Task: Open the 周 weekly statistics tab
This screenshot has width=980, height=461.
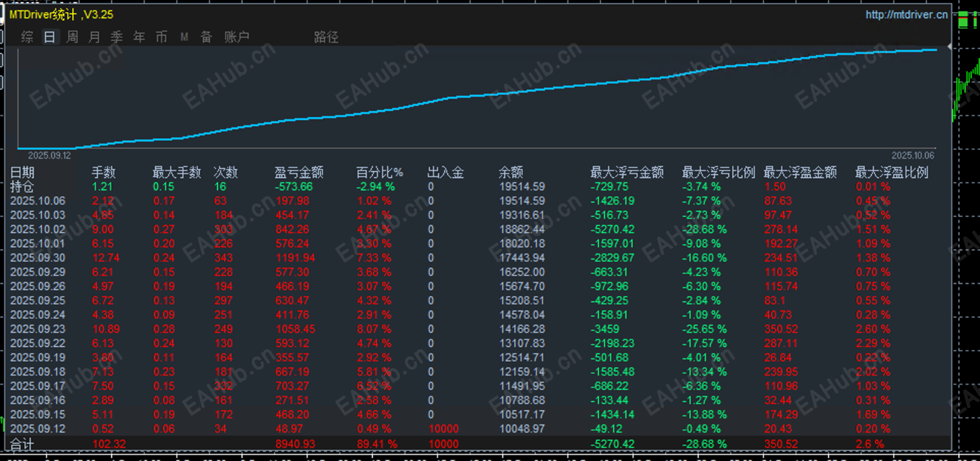Action: point(72,37)
